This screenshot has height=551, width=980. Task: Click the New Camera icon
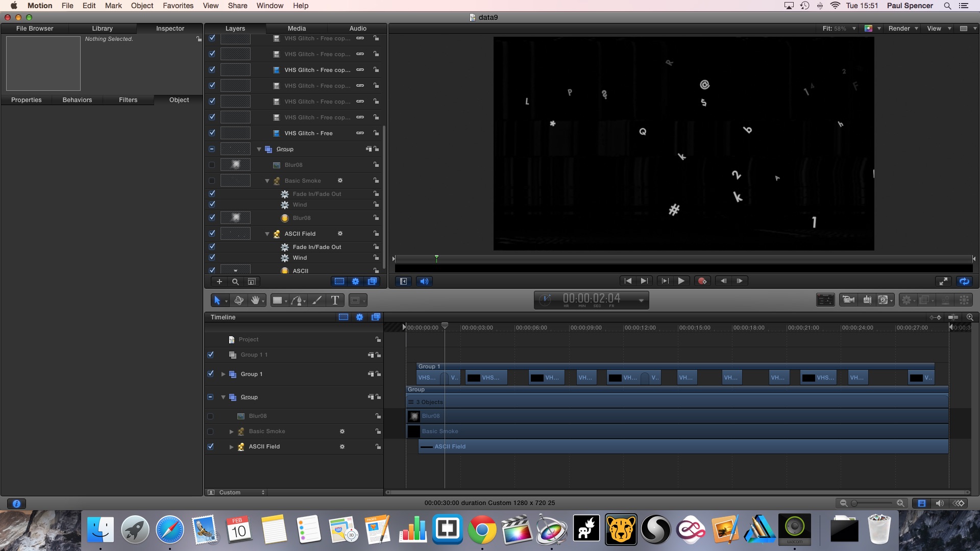[848, 300]
